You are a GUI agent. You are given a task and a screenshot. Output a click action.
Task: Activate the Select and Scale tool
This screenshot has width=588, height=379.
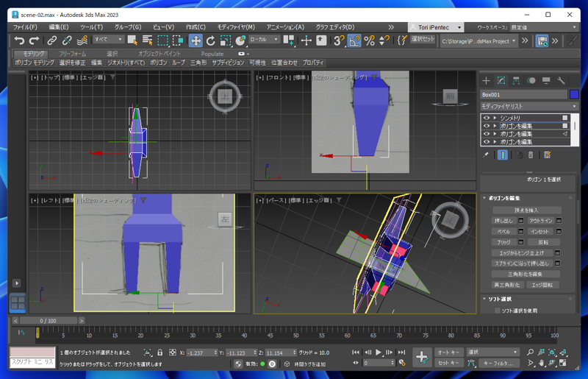(226, 40)
